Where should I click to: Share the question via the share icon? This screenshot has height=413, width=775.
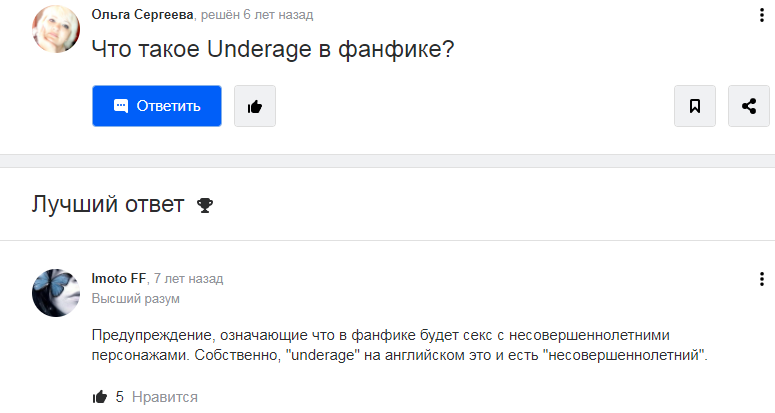[749, 106]
